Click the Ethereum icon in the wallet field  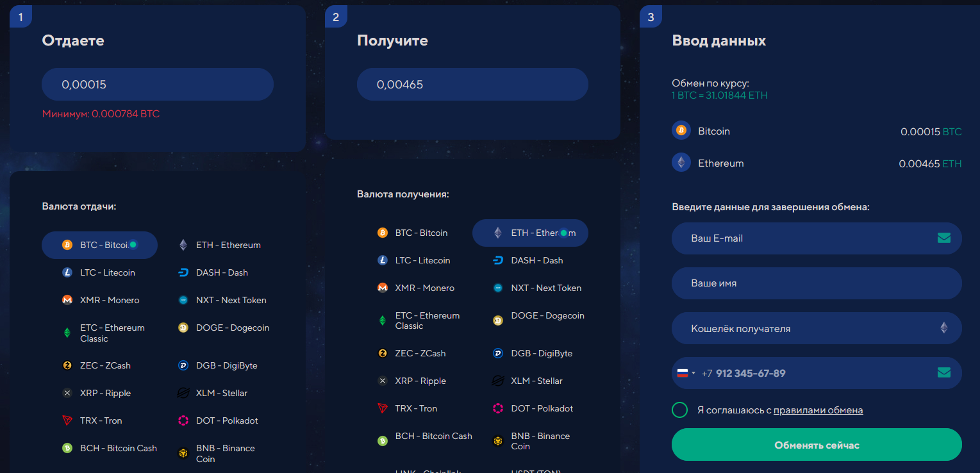[x=943, y=328]
